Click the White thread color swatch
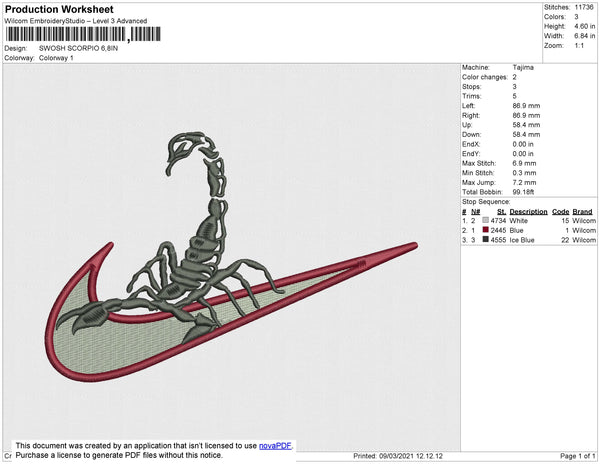 pos(486,220)
